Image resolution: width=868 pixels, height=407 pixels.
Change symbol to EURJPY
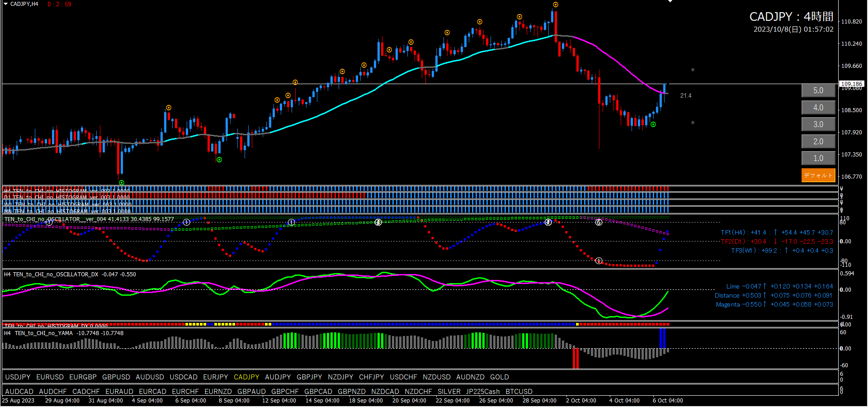[x=216, y=377]
